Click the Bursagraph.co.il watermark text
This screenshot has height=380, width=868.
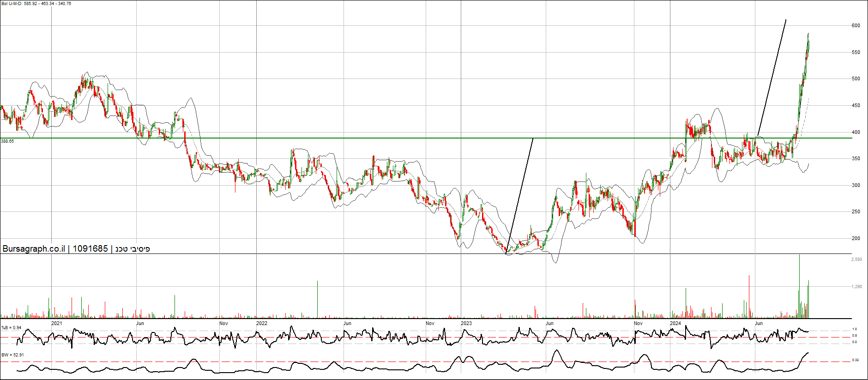(x=34, y=249)
